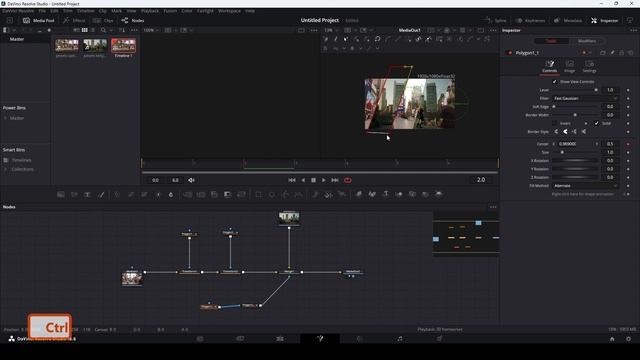Open the Filter dropdown showing Fast Gaussian
Image resolution: width=640 pixels, height=360 pixels.
585,98
